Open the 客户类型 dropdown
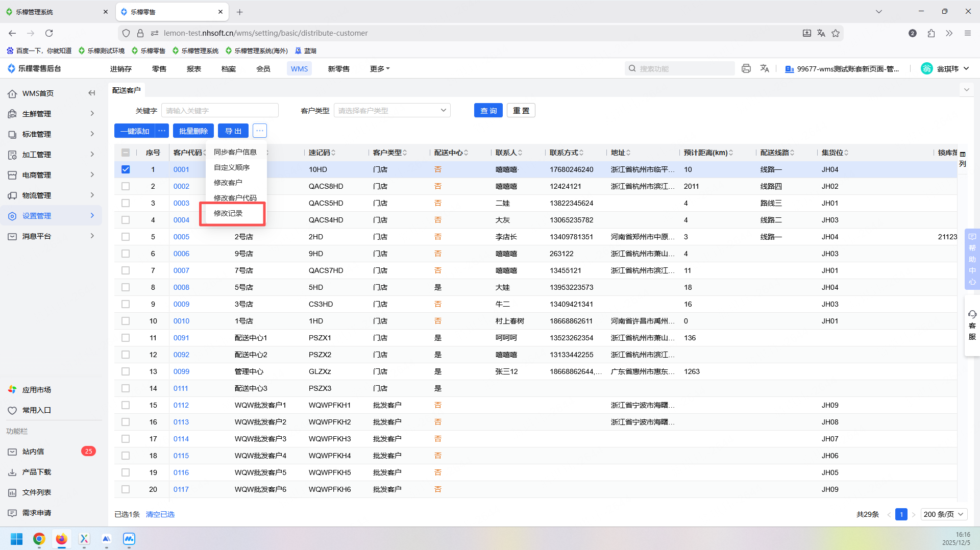The image size is (980, 550). pos(391,111)
